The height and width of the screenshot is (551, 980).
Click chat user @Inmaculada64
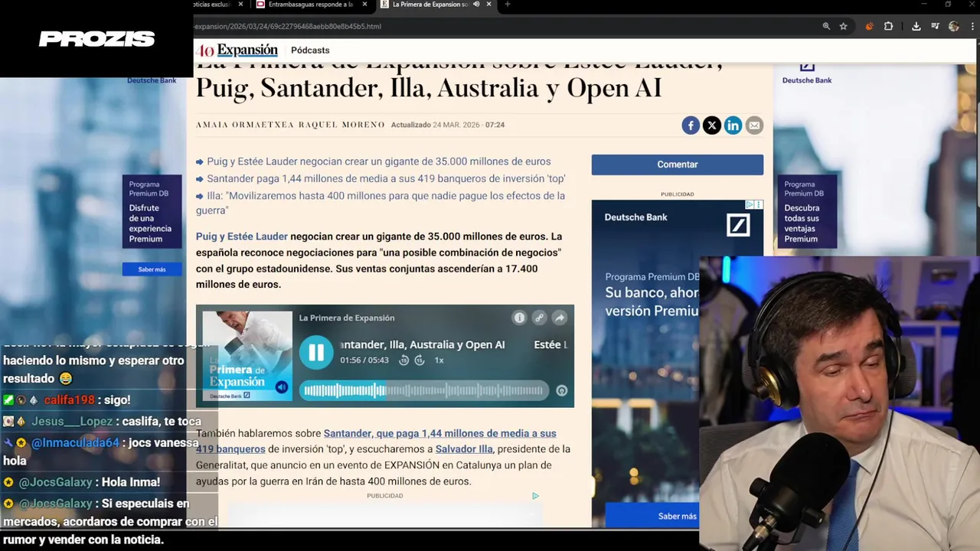pos(75,443)
